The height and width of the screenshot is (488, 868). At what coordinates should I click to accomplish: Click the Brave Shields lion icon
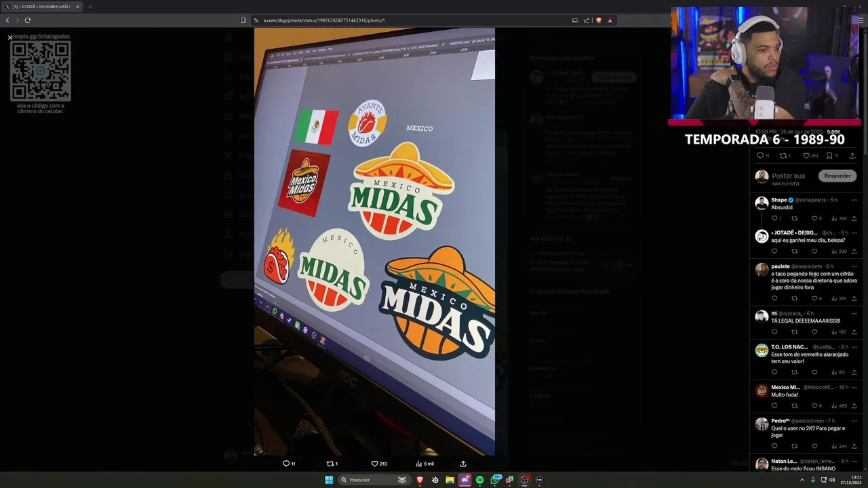pos(599,20)
